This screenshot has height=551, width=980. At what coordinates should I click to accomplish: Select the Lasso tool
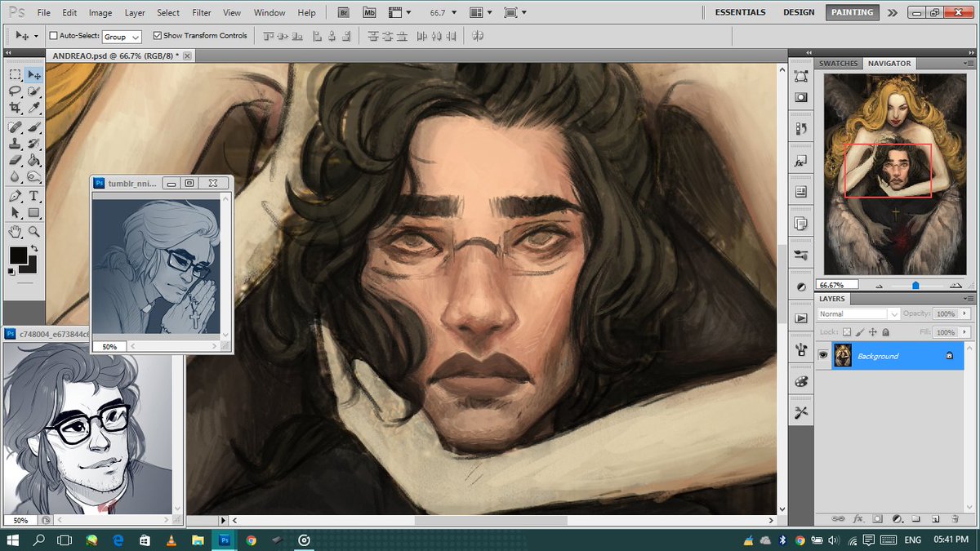coord(15,91)
